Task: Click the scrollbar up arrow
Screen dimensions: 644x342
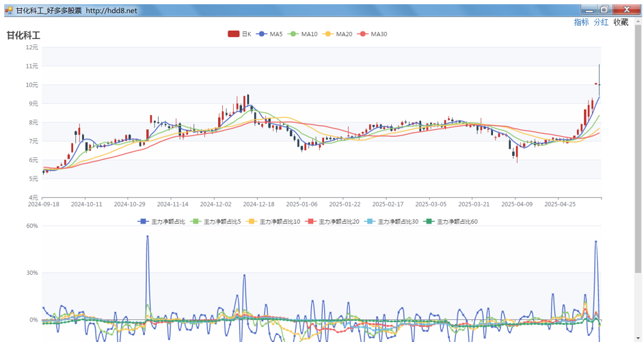Action: coord(638,21)
